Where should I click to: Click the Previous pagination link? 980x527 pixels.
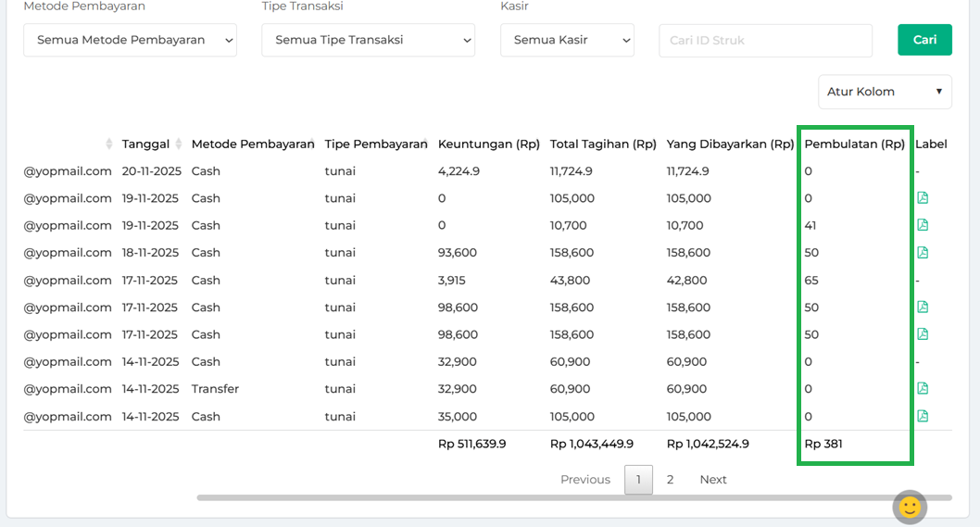(584, 480)
